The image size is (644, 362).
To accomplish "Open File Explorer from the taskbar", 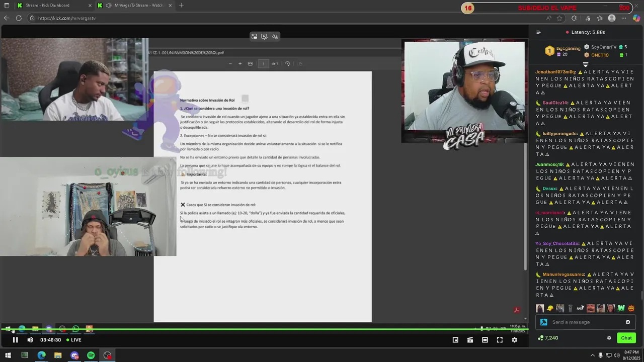I will (58, 355).
